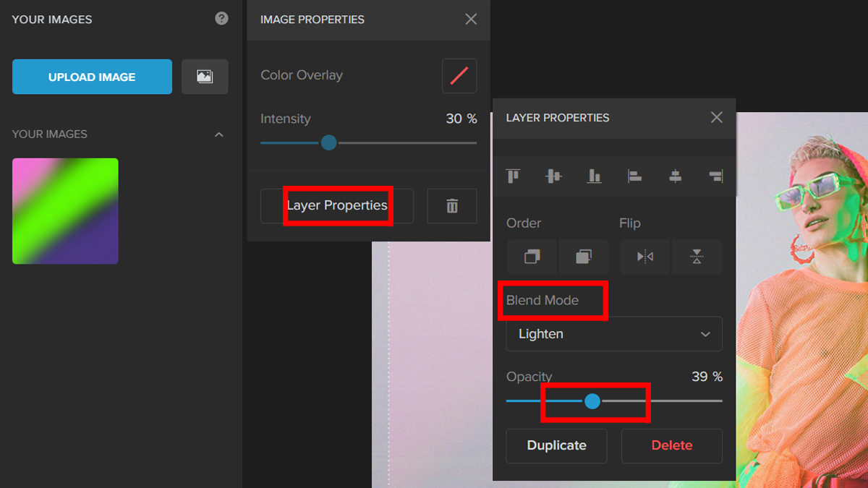Click the align top edges icon
Screen dimensions: 868x488
point(514,176)
